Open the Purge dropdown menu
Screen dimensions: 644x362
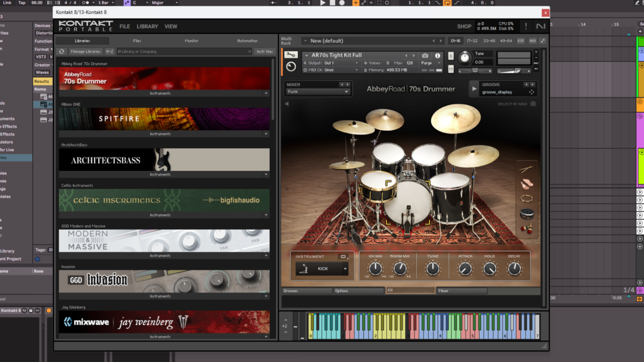point(431,63)
